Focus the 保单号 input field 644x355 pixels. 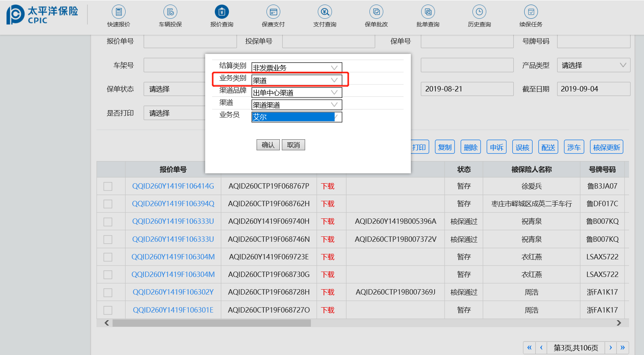point(467,41)
